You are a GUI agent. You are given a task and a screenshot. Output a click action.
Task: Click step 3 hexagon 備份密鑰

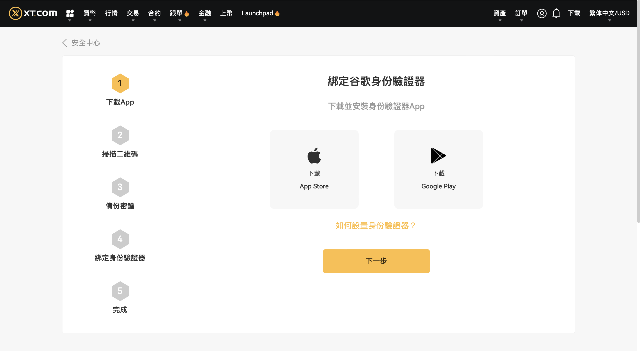[120, 187]
